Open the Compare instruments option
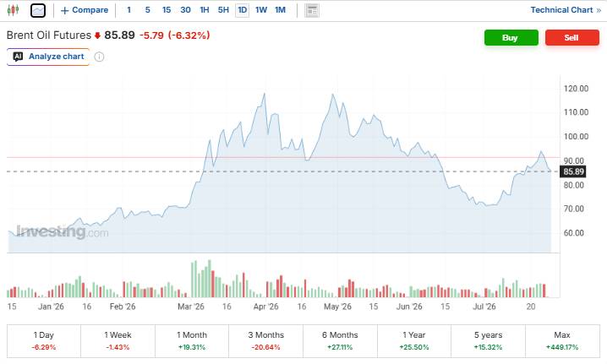This screenshot has height=364, width=607. (85, 10)
